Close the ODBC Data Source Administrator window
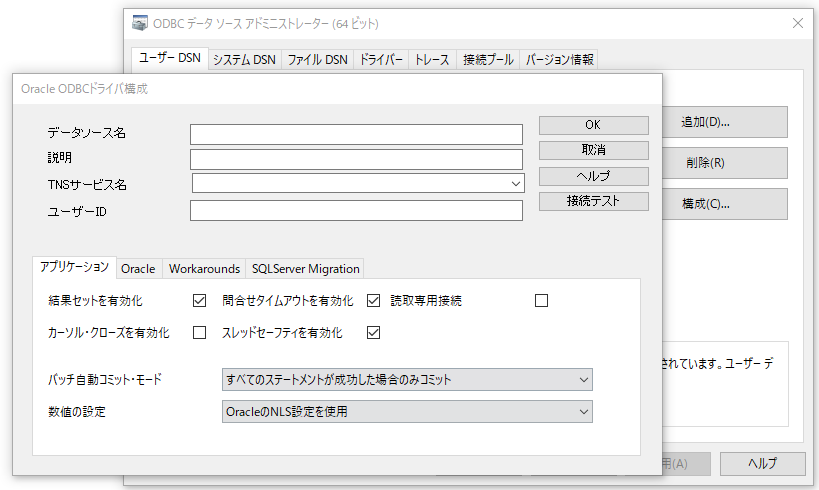Screen dimensions: 819x490 tap(797, 22)
